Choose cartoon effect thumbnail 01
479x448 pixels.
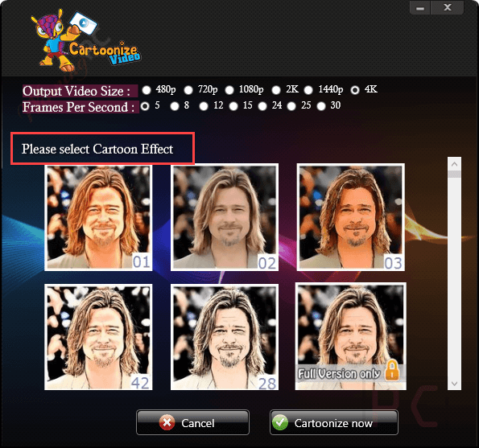point(98,217)
